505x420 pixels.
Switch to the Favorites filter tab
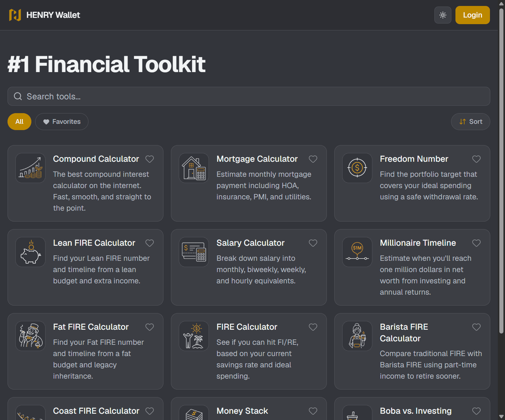(62, 122)
